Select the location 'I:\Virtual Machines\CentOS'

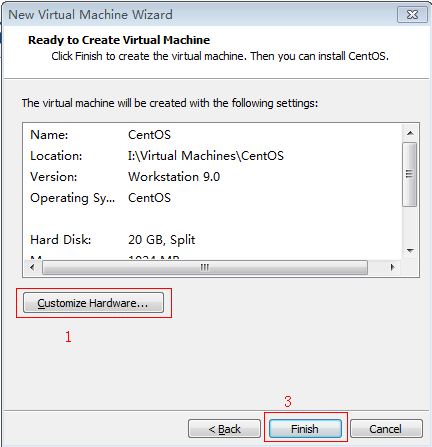coord(206,156)
